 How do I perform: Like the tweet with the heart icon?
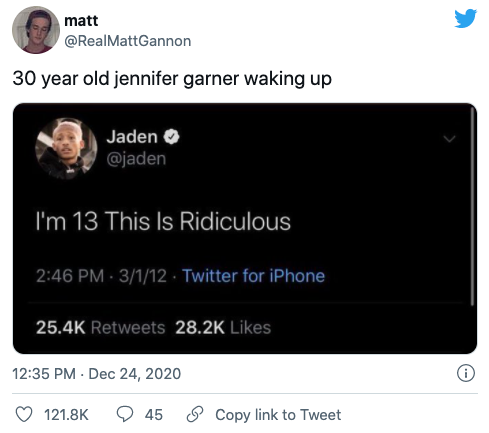tap(24, 414)
